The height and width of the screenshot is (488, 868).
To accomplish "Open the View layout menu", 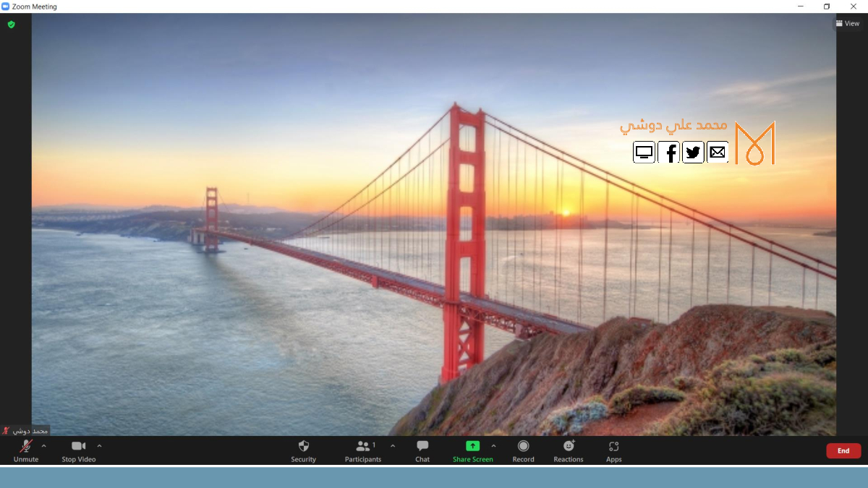I will [847, 23].
